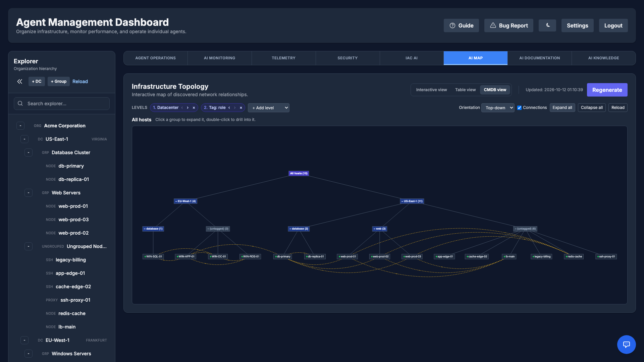
Task: Focus the Search explorer input field
Action: (62, 104)
